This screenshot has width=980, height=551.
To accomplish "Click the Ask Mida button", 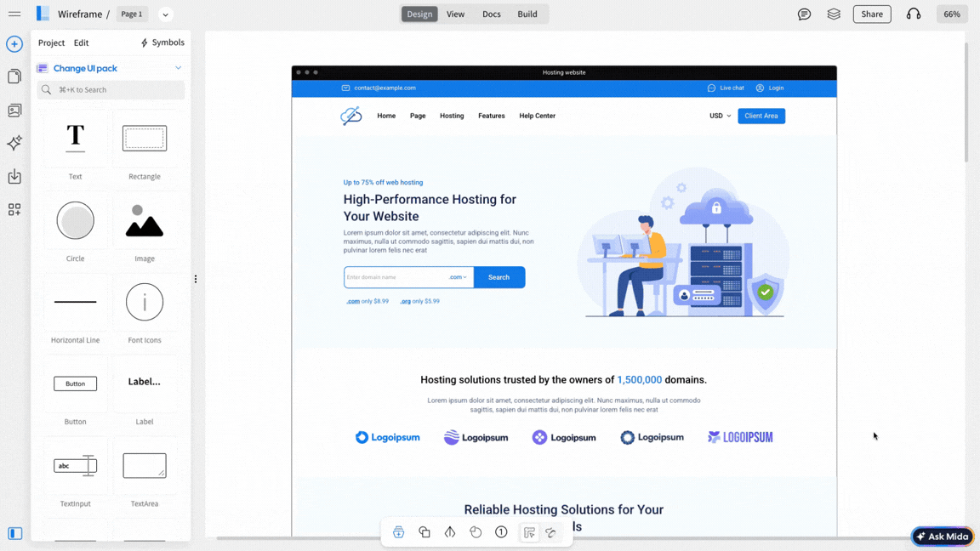I will [943, 537].
